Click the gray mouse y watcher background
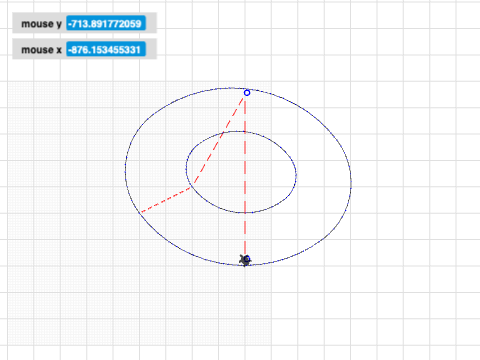480x360 pixels. [84, 23]
